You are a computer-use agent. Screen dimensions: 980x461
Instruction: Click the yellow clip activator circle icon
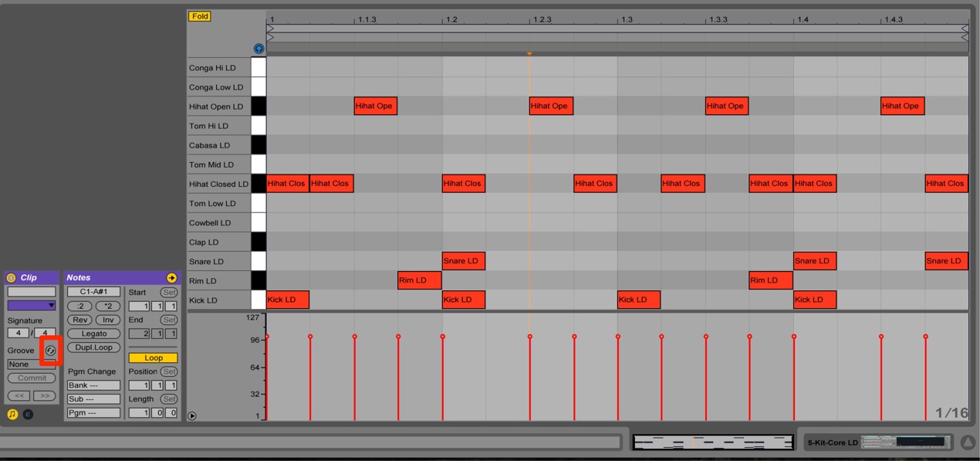tap(11, 278)
